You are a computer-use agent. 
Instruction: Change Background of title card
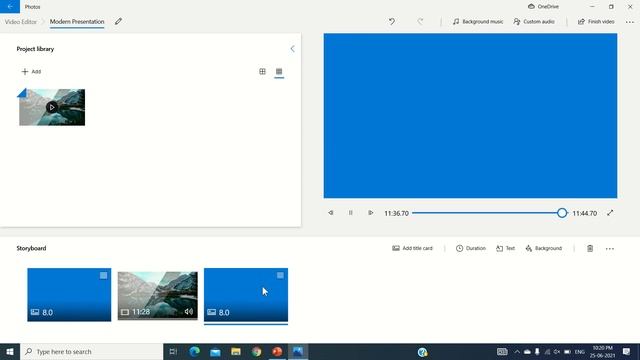pos(544,248)
